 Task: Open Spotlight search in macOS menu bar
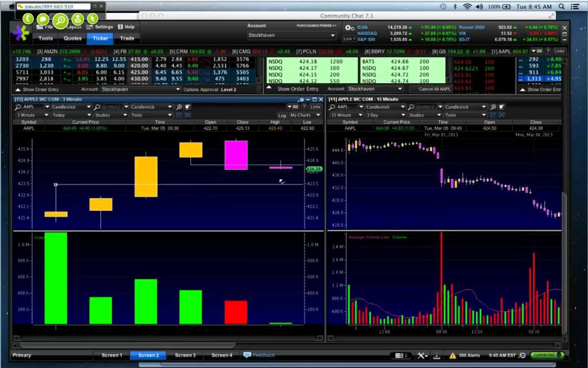pyautogui.click(x=561, y=7)
